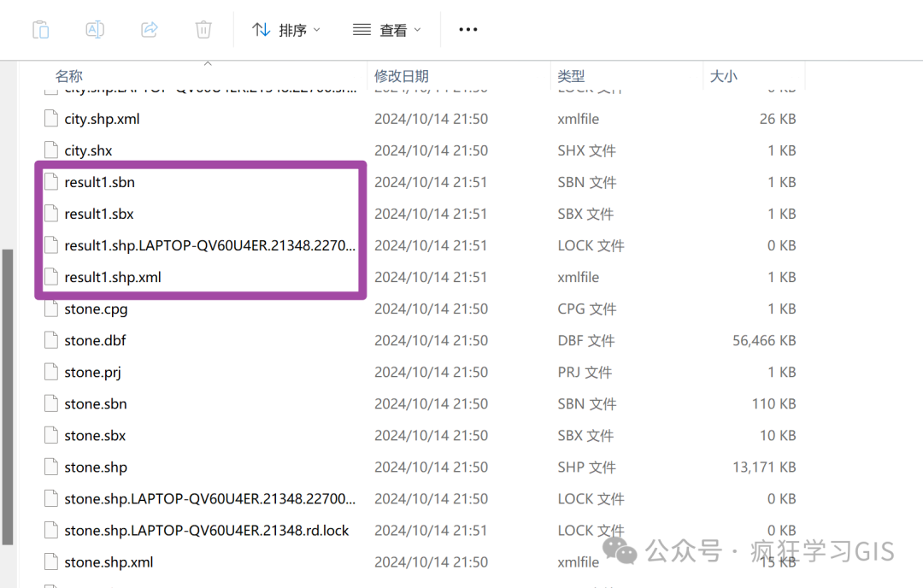Click the 56,466 KB size of stone.dbf
The image size is (923, 588).
pos(764,341)
